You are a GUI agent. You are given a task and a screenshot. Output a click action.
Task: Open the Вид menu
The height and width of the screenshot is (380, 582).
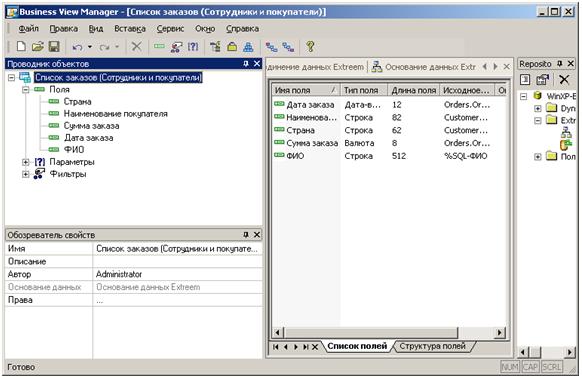tap(96, 29)
